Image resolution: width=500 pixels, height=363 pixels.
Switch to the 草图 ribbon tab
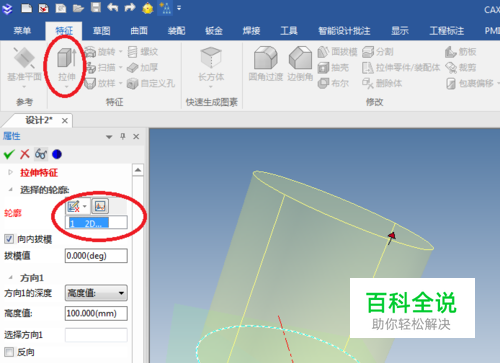[101, 31]
